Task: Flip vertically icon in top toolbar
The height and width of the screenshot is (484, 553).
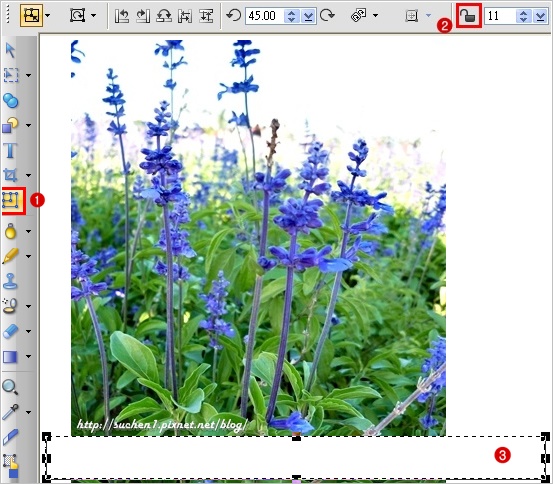Action: click(x=206, y=16)
